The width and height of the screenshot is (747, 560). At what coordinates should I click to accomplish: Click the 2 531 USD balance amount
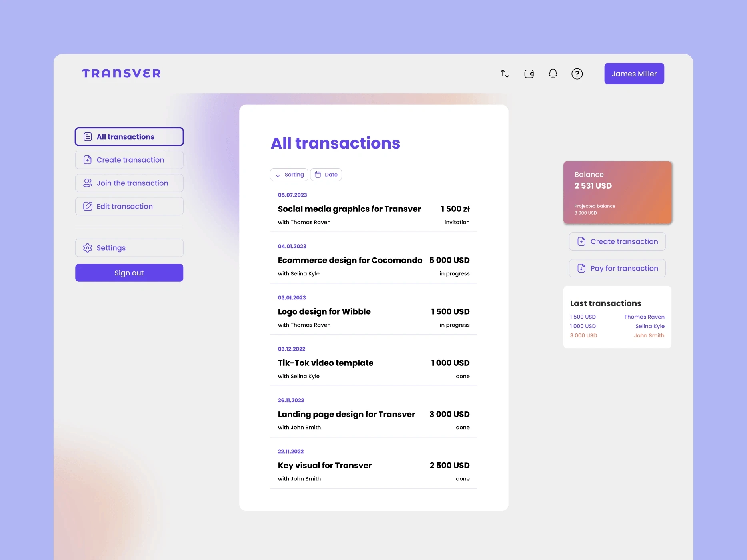(x=593, y=186)
